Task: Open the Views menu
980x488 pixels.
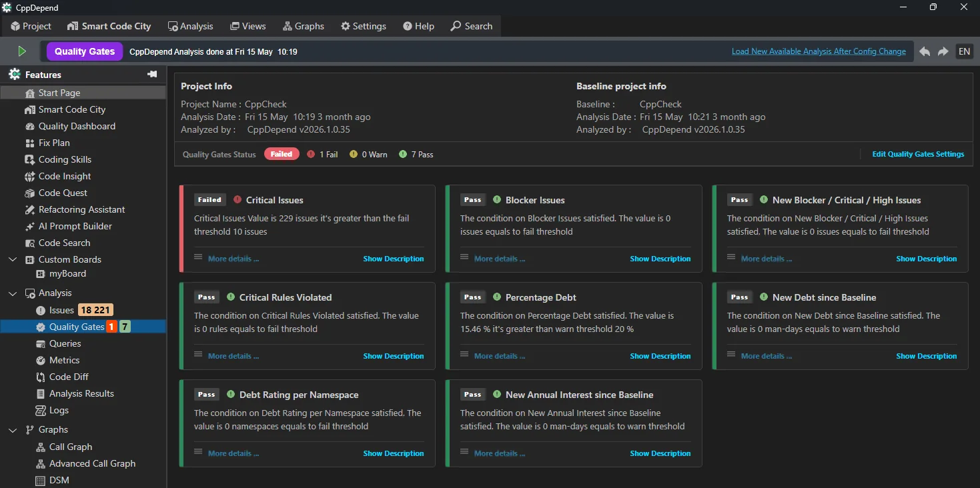Action: point(248,26)
